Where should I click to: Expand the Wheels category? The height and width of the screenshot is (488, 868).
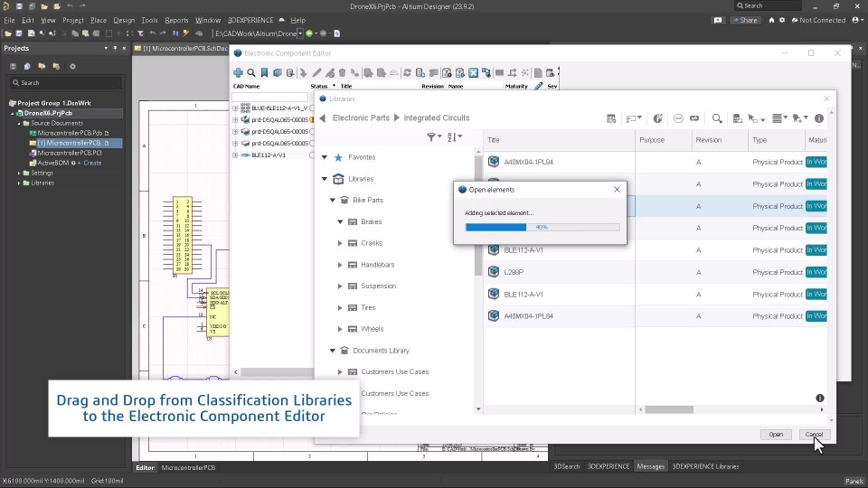coord(340,329)
